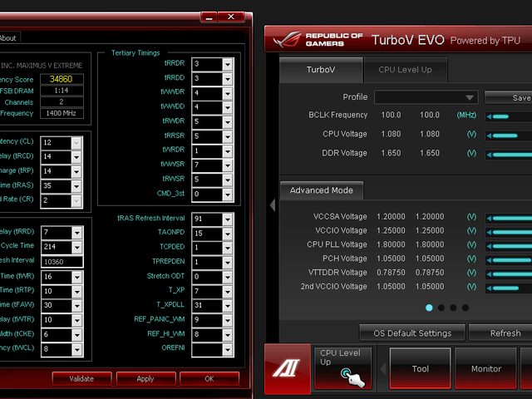Open the REF_PANIC_WM dropdown
The height and width of the screenshot is (399, 532).
point(228,320)
